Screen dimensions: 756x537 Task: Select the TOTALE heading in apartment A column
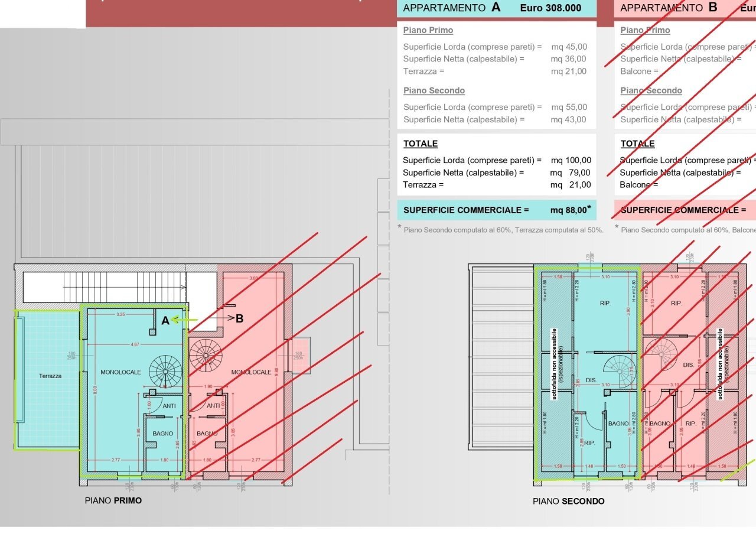point(419,144)
